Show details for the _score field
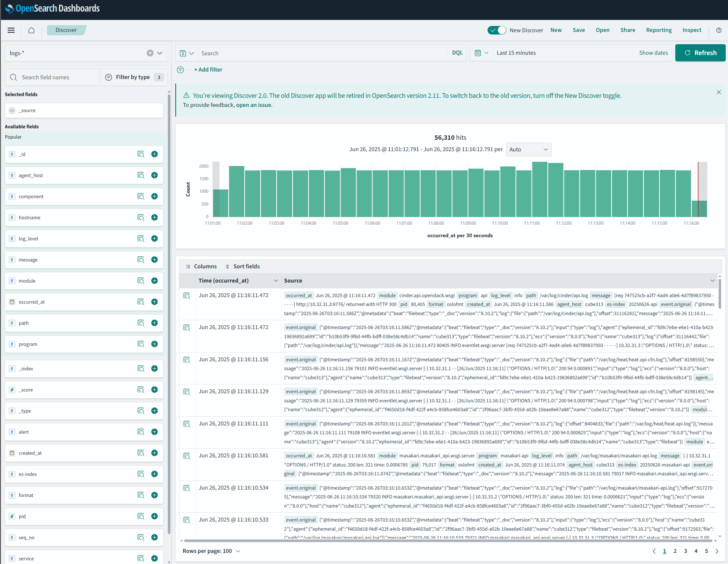Screen dimensions: 728x564 point(141,389)
